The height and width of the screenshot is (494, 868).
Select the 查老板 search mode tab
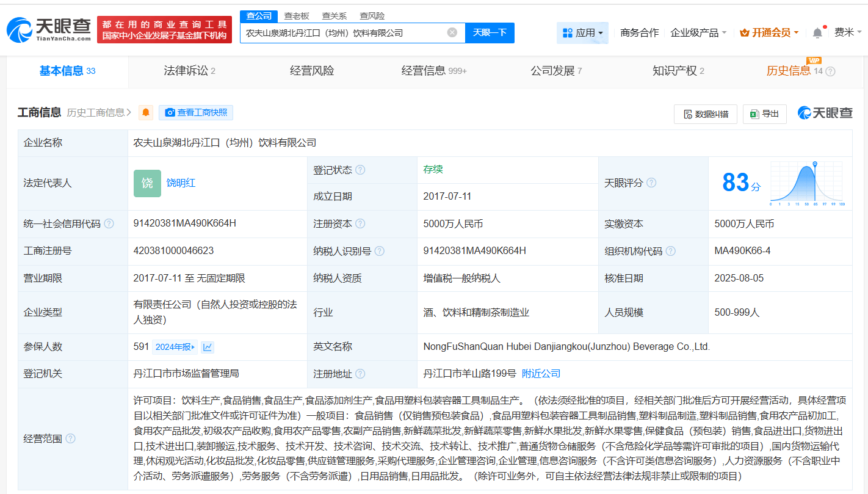tap(297, 16)
